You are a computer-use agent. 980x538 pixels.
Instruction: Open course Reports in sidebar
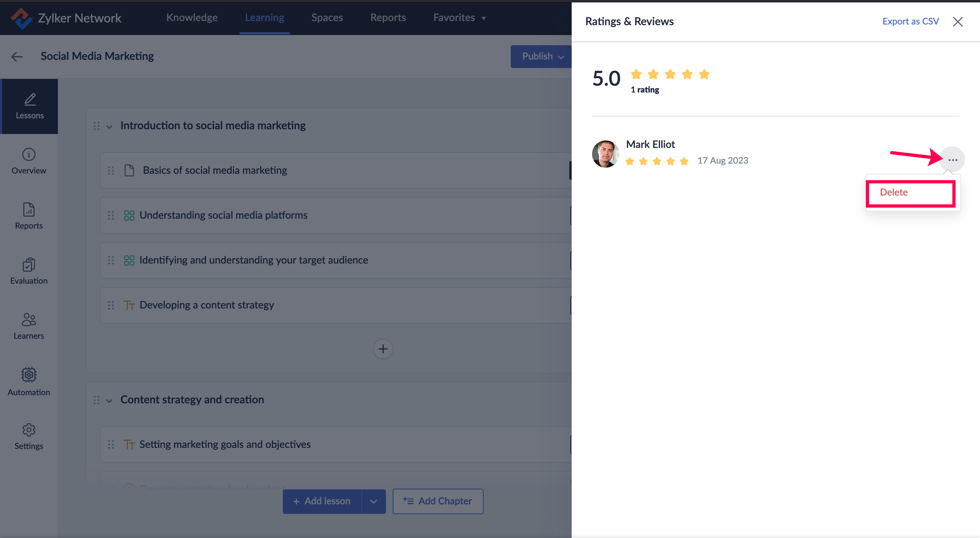(x=29, y=216)
